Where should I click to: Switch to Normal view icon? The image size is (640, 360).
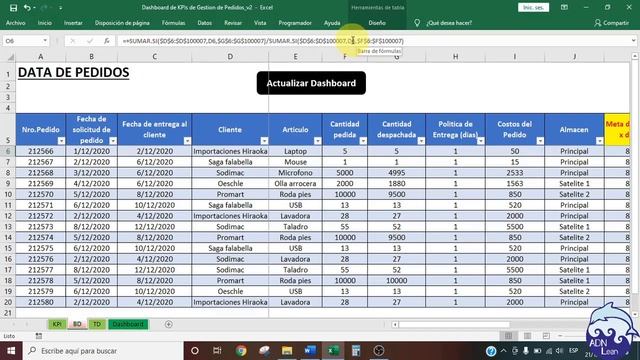point(508,336)
